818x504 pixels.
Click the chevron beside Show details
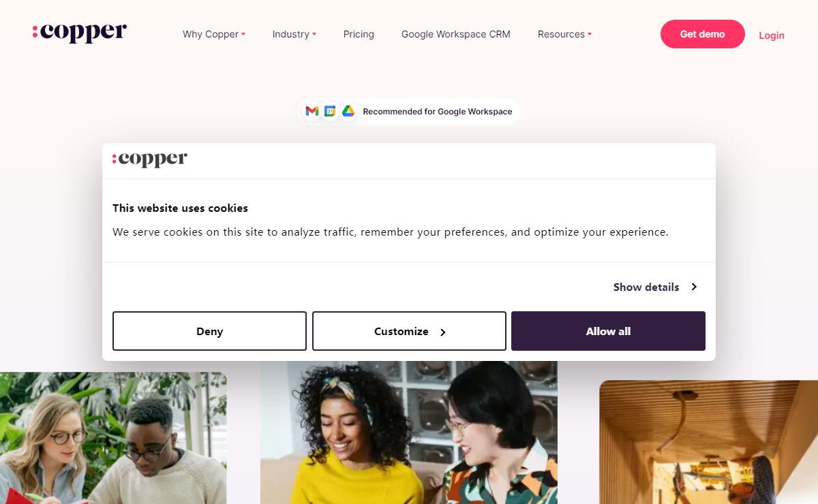tap(694, 287)
